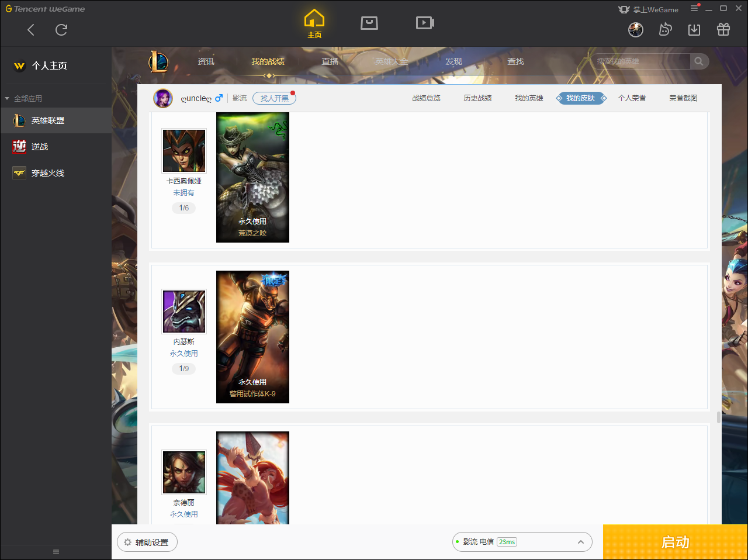Image resolution: width=748 pixels, height=560 pixels.
Task: Open the 荒漠之咬 skin card
Action: click(x=252, y=178)
